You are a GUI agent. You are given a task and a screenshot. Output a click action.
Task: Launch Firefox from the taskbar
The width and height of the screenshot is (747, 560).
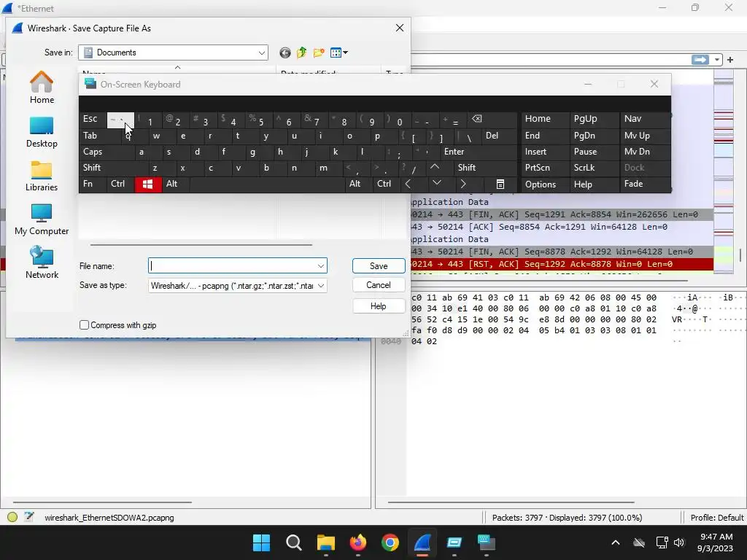click(x=357, y=542)
